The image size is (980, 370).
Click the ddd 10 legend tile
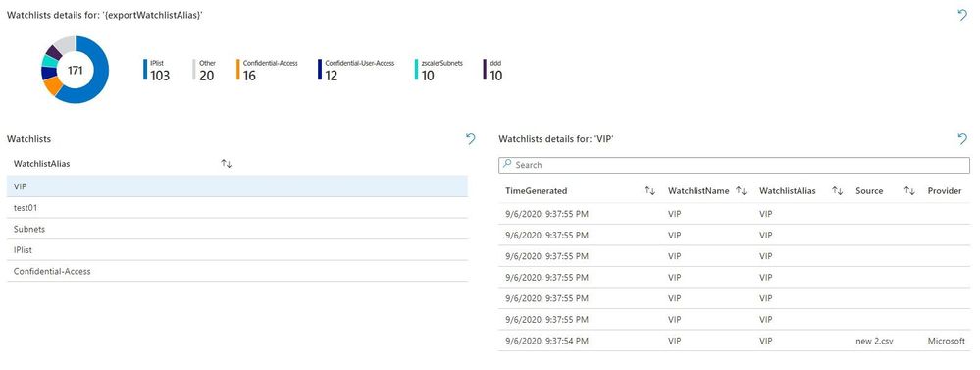coord(492,70)
